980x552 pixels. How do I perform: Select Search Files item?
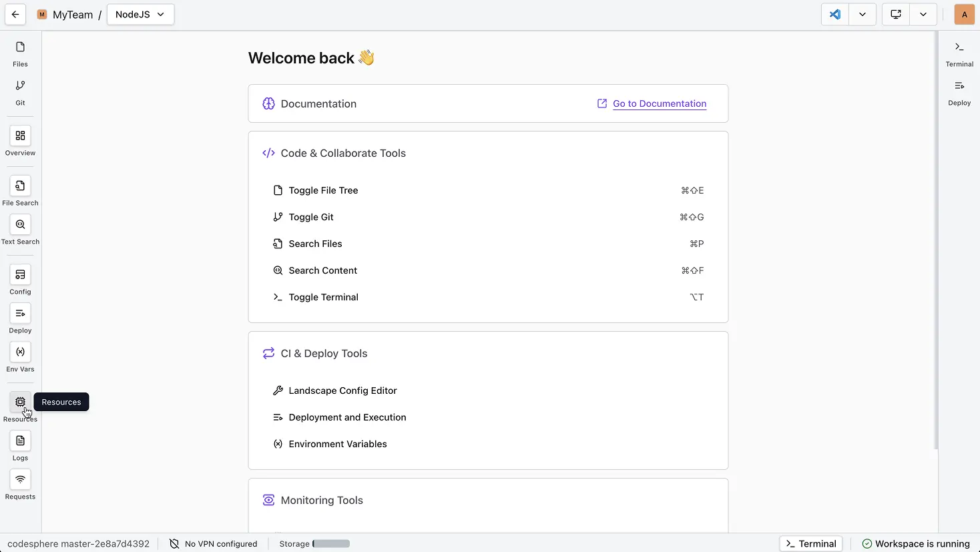[x=488, y=244]
